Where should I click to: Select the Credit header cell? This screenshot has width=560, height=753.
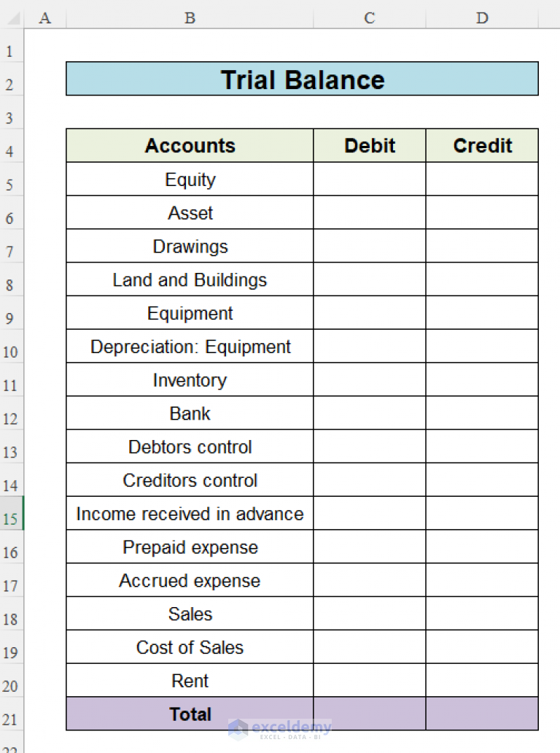click(x=482, y=146)
